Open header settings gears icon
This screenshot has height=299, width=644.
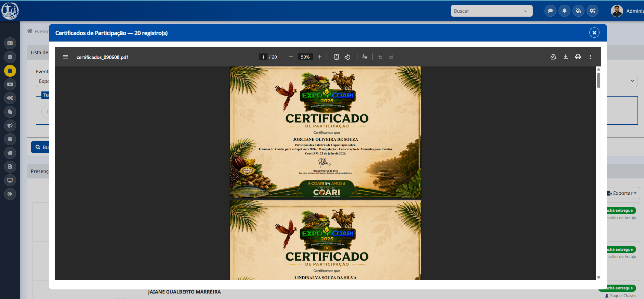592,11
